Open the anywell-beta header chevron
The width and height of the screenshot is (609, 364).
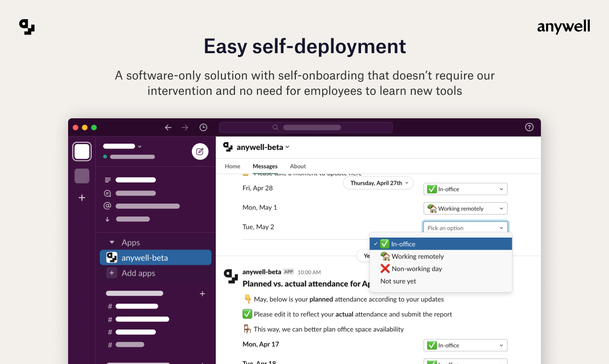click(287, 147)
